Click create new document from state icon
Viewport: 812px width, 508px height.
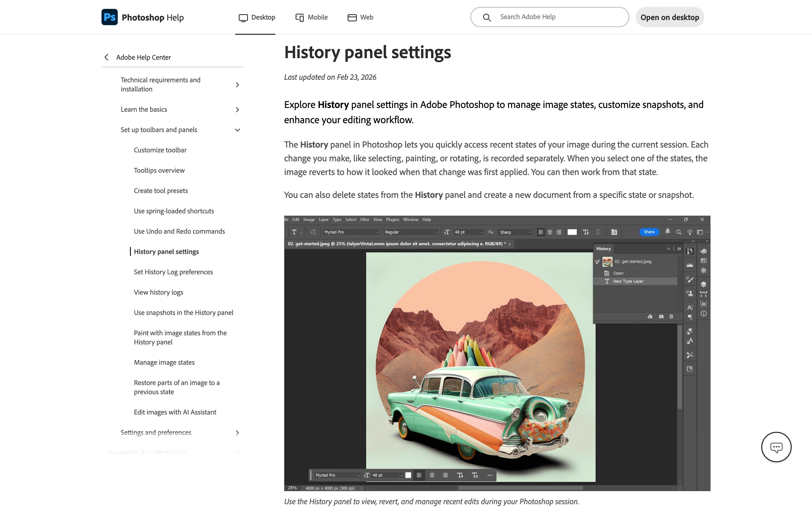point(650,316)
